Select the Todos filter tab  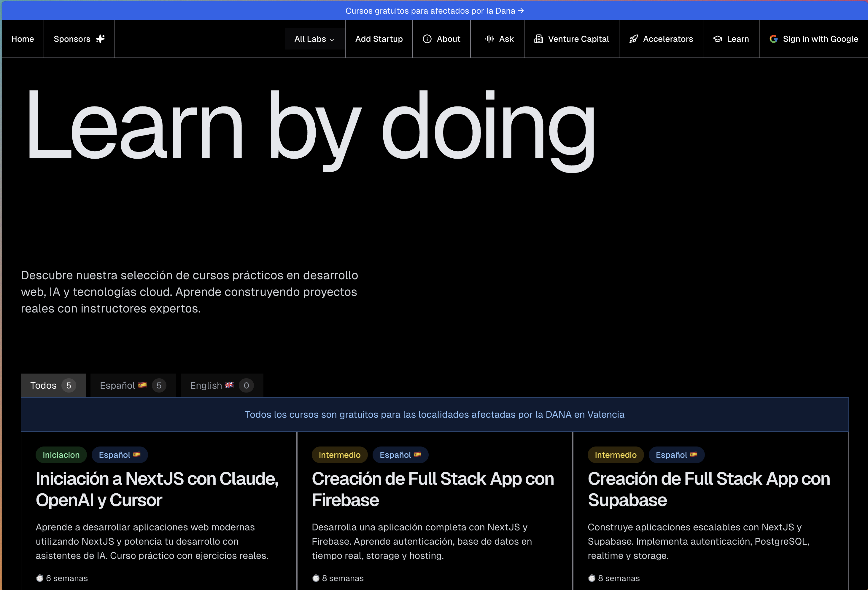point(53,385)
